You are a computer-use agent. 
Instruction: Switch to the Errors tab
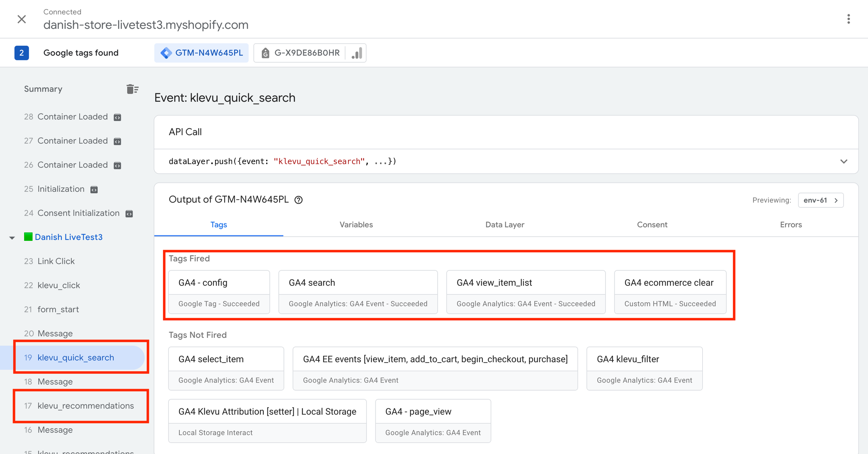click(791, 225)
